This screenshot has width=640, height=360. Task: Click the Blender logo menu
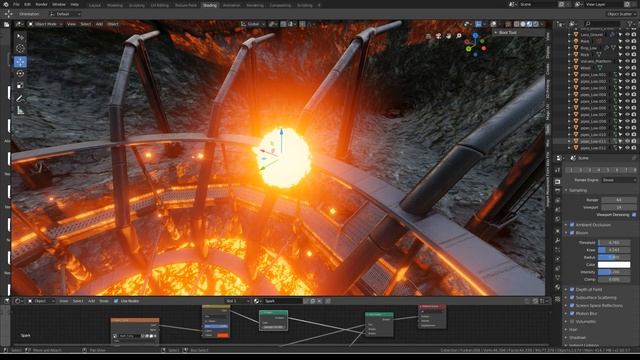point(5,4)
